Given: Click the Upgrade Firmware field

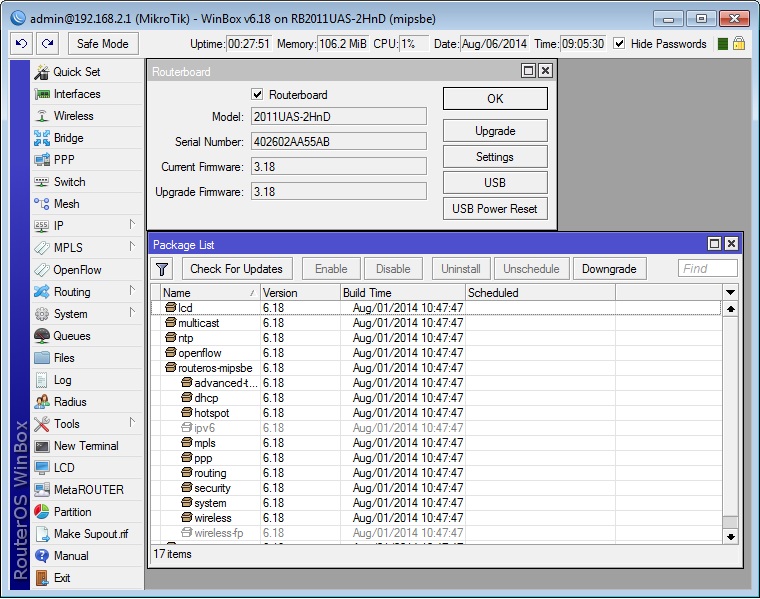Looking at the screenshot, I should tap(339, 191).
